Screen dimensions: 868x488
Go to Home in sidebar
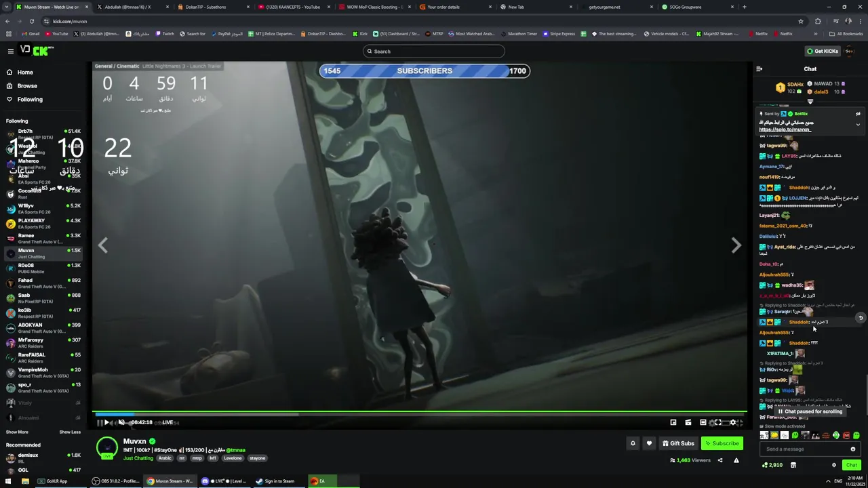(25, 72)
